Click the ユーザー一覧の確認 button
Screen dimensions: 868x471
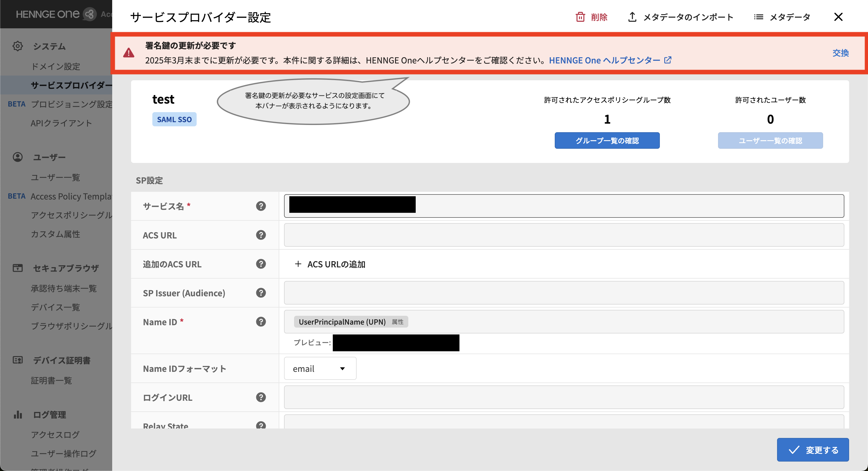tap(770, 140)
